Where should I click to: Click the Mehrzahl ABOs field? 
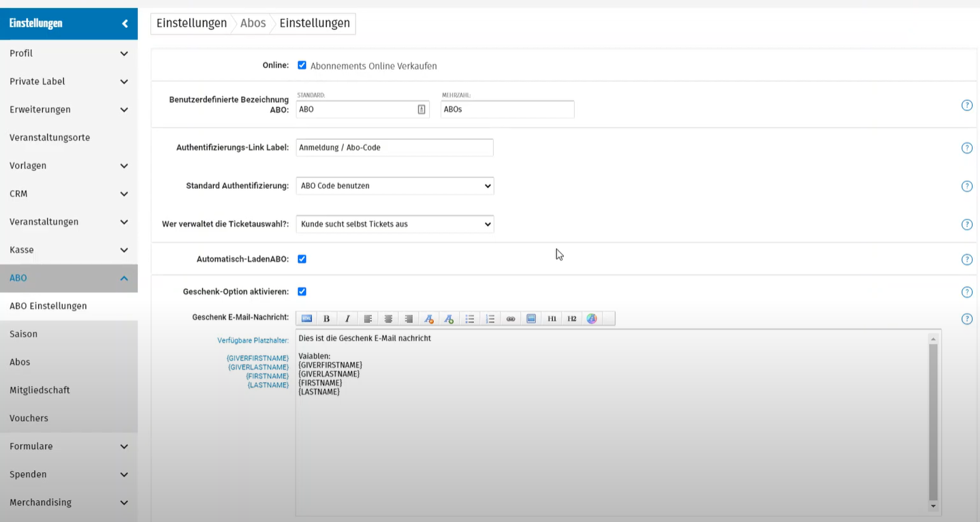(x=507, y=109)
